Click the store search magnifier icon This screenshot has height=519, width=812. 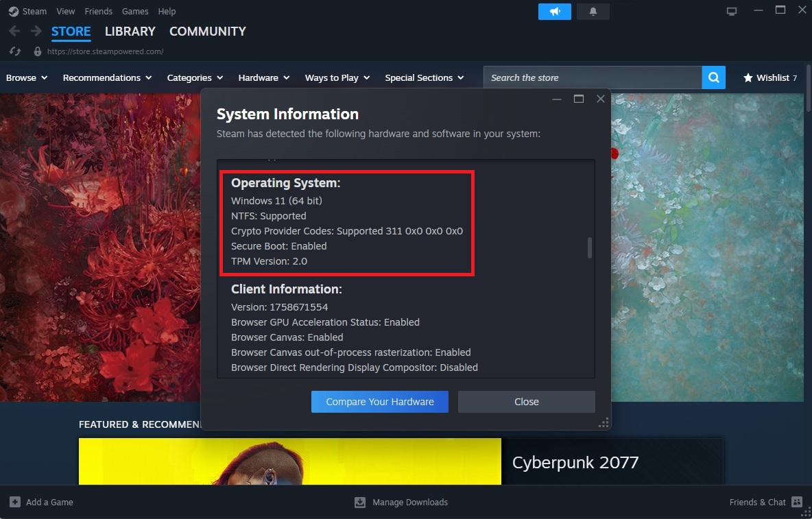pos(713,77)
